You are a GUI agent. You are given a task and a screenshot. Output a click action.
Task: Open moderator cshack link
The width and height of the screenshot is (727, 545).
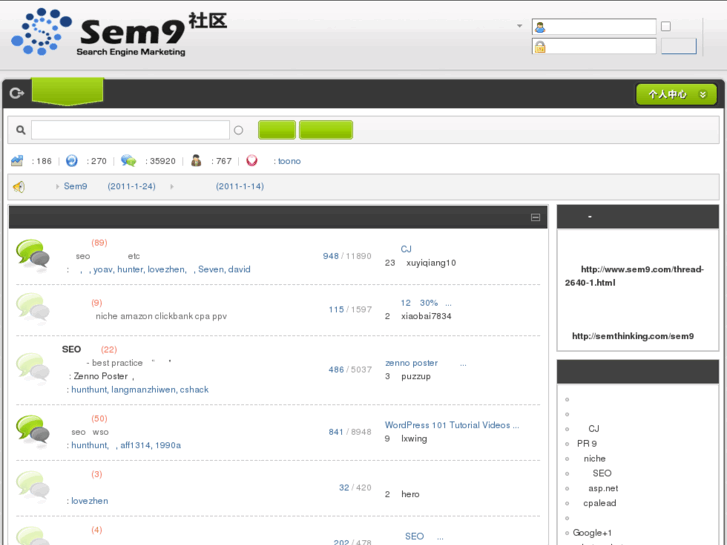tap(194, 390)
